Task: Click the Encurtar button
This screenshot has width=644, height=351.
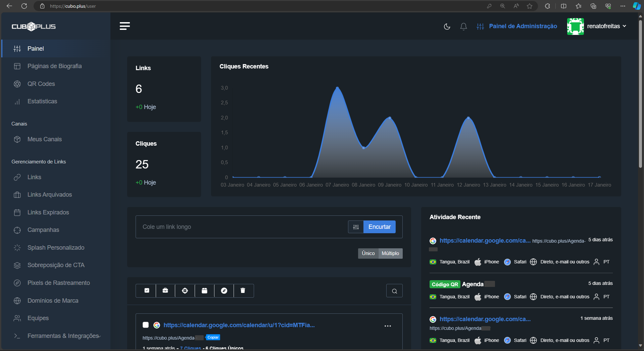Action: 379,227
